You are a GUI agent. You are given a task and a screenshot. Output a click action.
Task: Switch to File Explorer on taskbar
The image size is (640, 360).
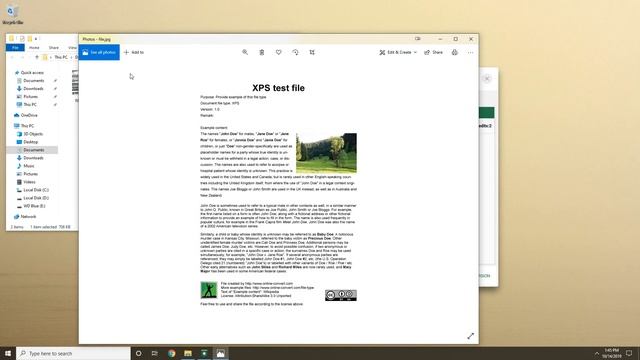point(188,353)
